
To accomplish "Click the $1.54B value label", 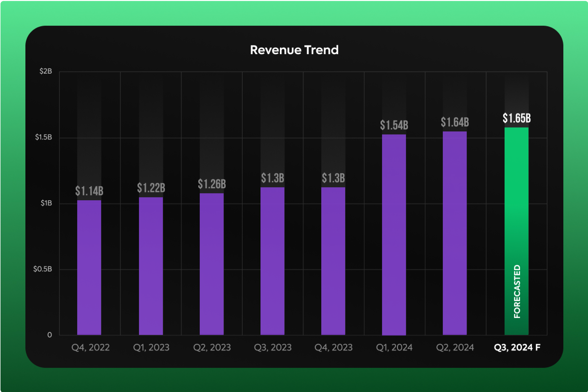I will tap(394, 124).
